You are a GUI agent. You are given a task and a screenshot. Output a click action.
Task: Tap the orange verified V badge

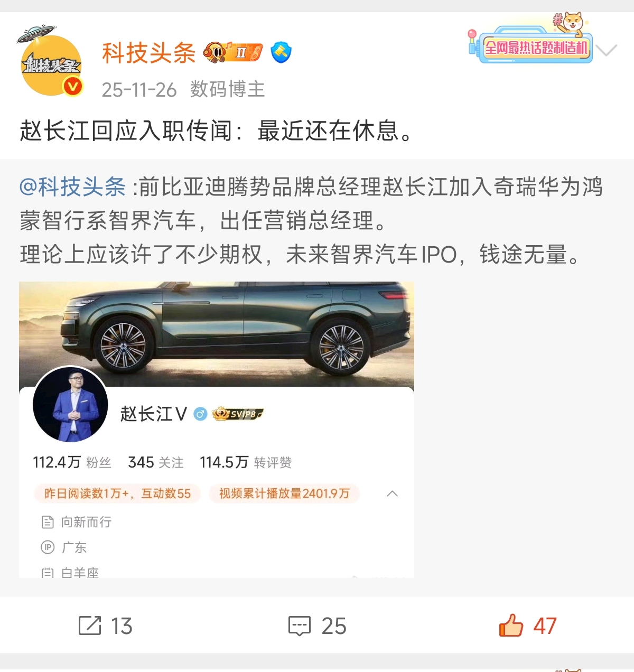[73, 86]
